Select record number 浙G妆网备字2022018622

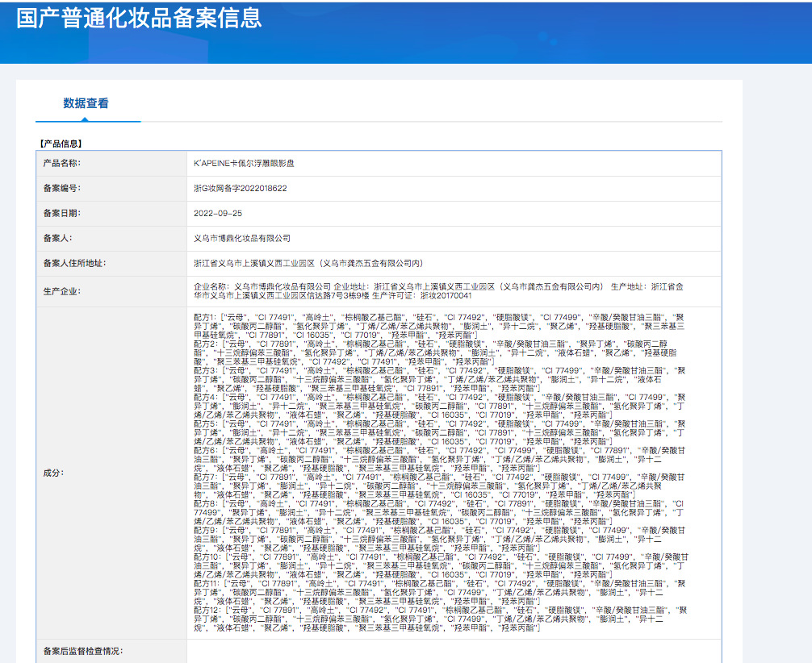(241, 189)
